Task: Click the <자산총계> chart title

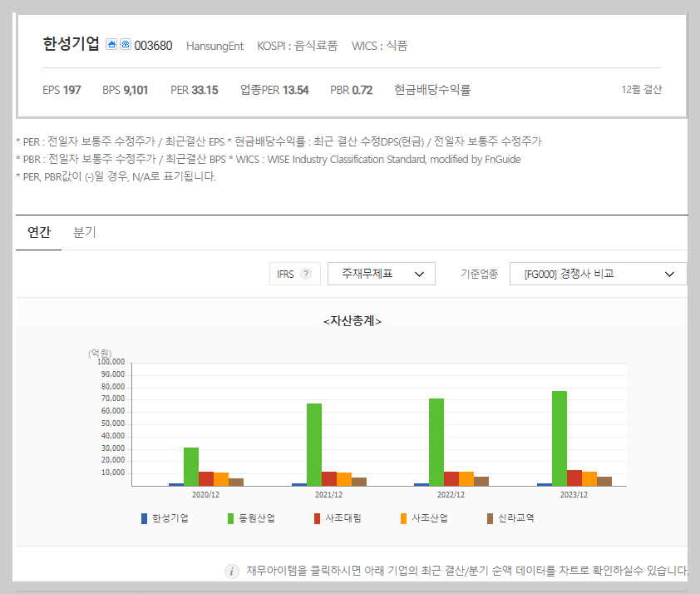Action: [x=352, y=321]
